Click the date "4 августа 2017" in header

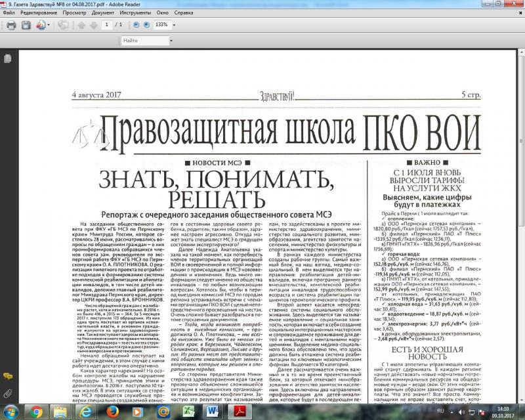[96, 95]
